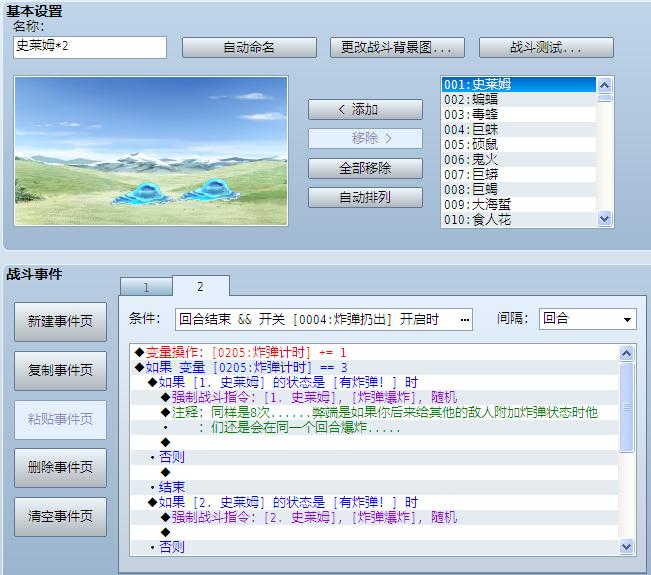Image resolution: width=651 pixels, height=575 pixels.
Task: Select the 变量操作 炸弹计时 += 1 command
Action: coord(375,353)
